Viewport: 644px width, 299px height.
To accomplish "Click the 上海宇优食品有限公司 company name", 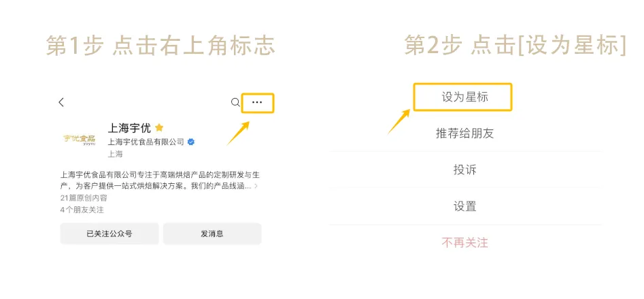I will (x=146, y=142).
